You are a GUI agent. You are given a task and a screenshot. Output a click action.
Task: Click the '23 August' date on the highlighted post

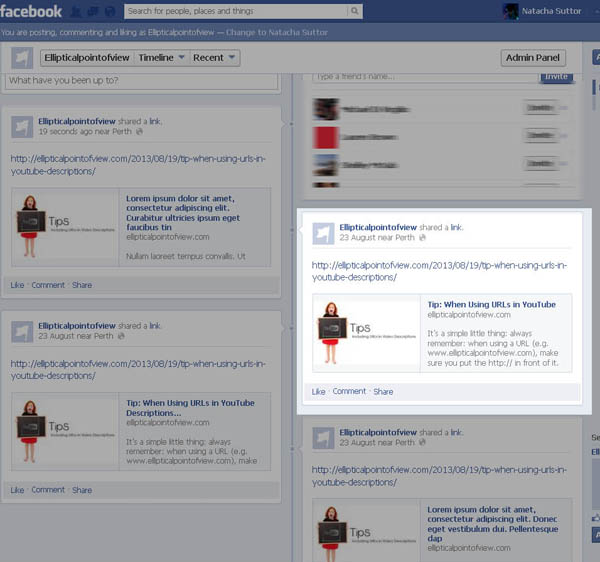point(359,238)
